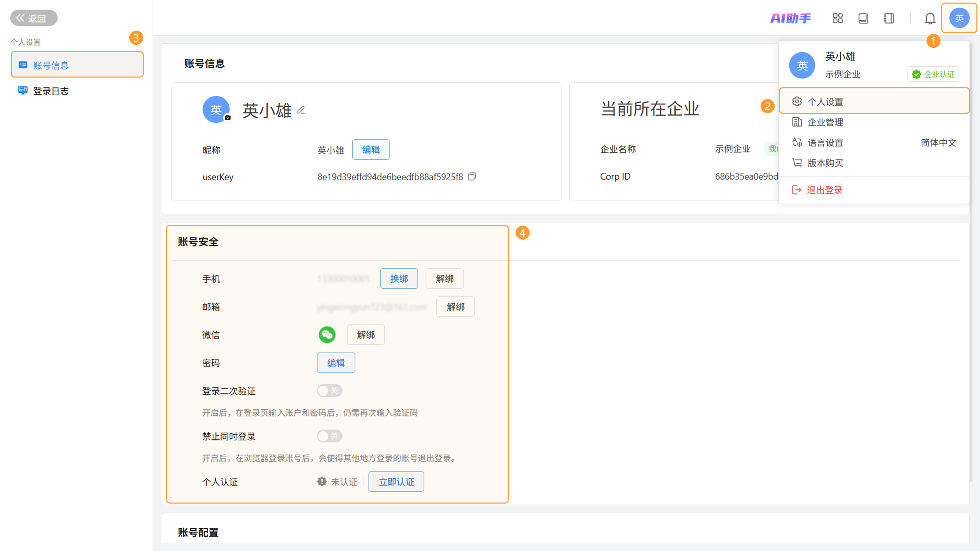This screenshot has height=551, width=980.
Task: Click 换绑 button for phone
Action: point(399,279)
